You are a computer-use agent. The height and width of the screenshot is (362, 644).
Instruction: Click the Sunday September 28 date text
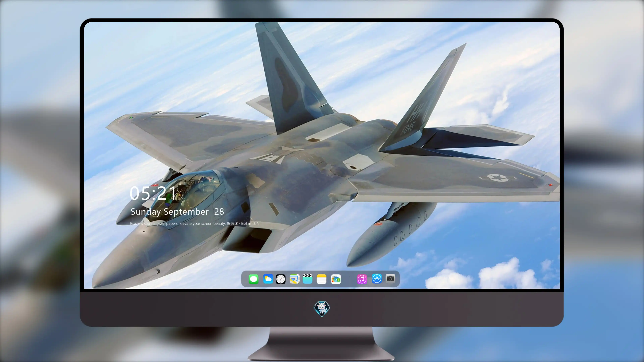(177, 212)
